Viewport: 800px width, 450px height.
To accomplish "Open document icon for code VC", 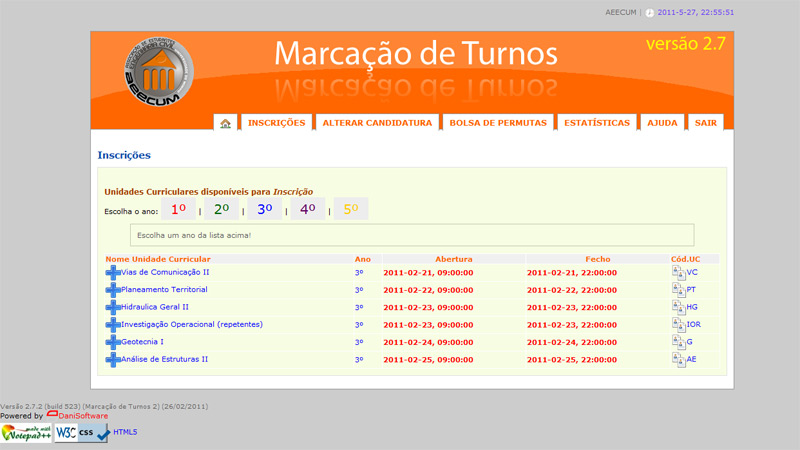I will tap(678, 272).
